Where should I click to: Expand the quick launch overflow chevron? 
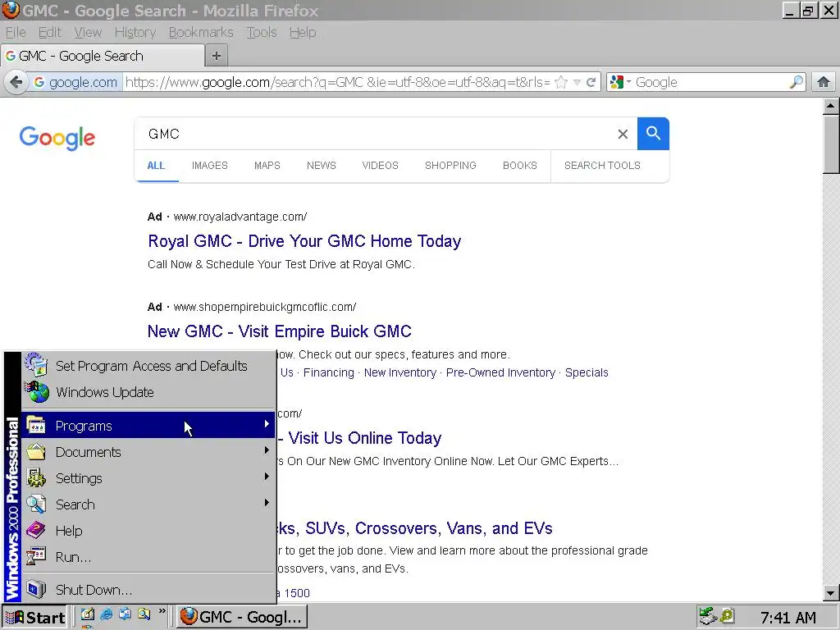[162, 612]
